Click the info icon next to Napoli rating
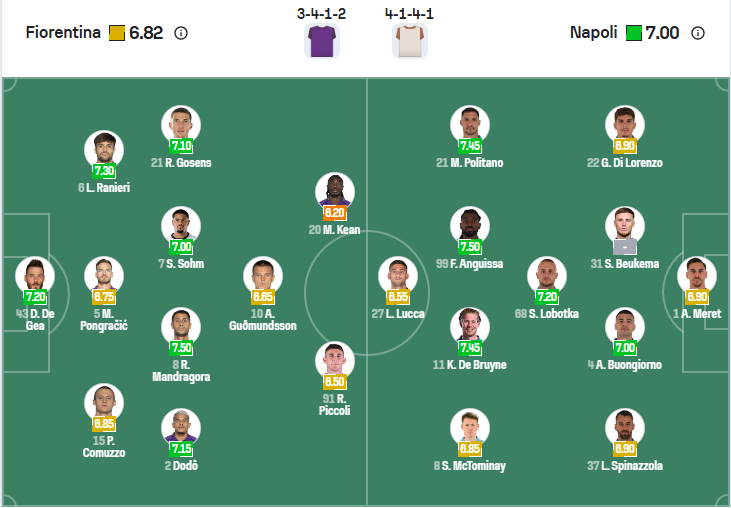The height and width of the screenshot is (508, 731). point(698,33)
